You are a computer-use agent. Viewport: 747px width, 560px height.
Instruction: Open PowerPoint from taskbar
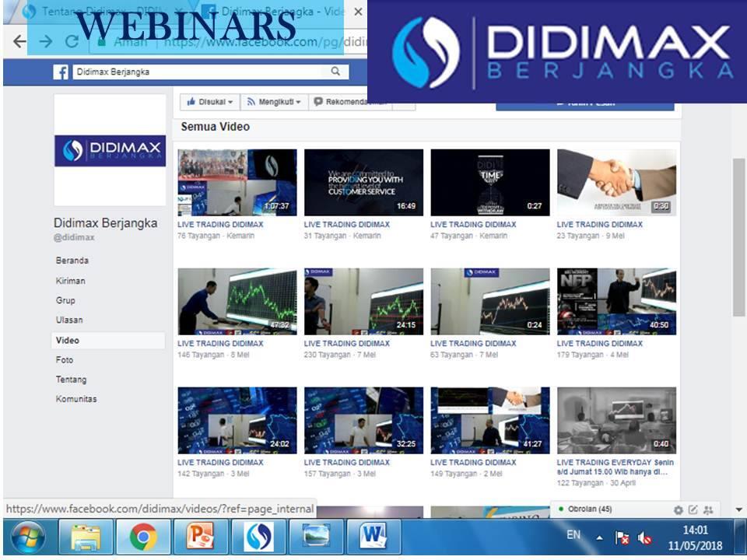coord(201,537)
